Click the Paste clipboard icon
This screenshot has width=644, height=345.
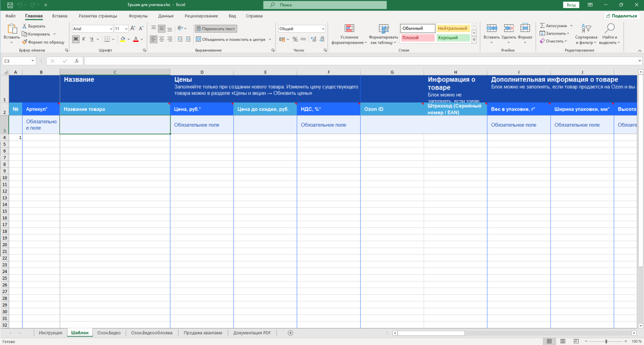pos(11,28)
